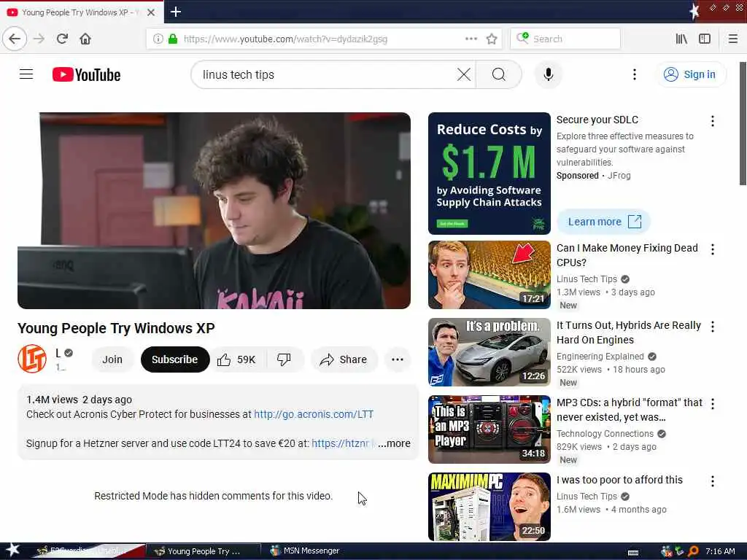The width and height of the screenshot is (747, 560).
Task: Click the Sign in button
Action: 690,75
